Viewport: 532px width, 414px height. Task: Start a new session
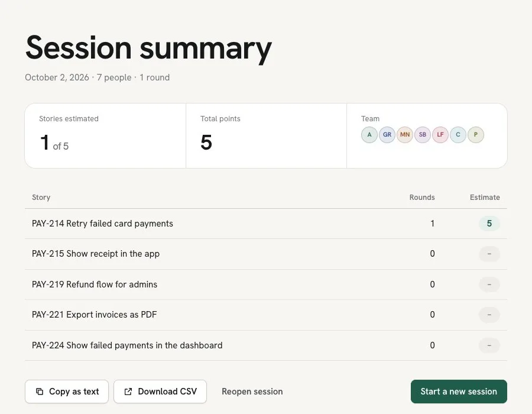[x=459, y=392]
